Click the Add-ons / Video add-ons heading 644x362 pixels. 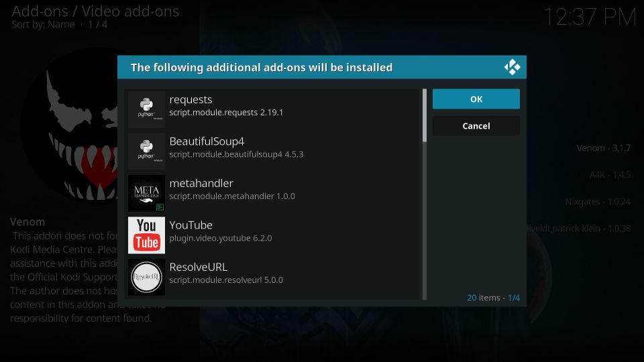pos(95,11)
